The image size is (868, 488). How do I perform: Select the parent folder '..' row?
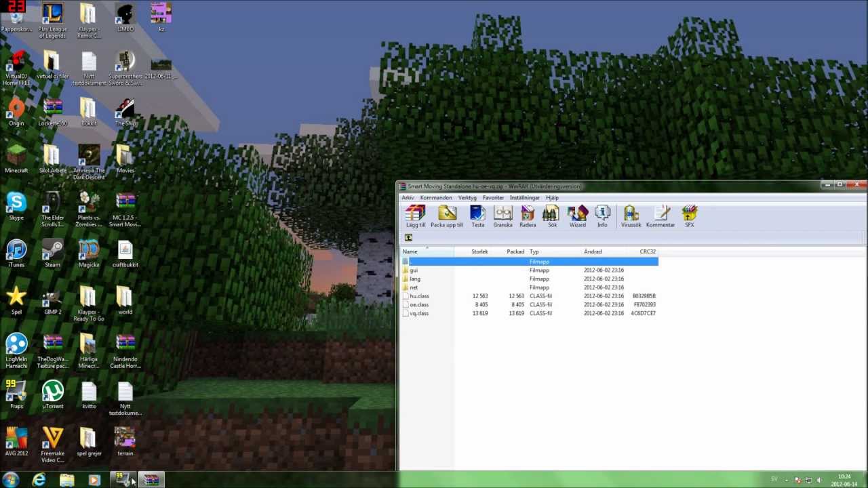[530, 262]
